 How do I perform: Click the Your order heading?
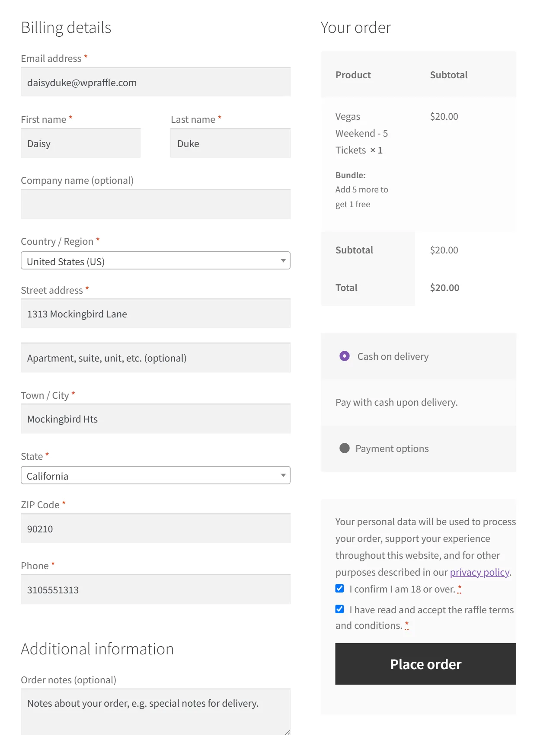click(x=356, y=27)
